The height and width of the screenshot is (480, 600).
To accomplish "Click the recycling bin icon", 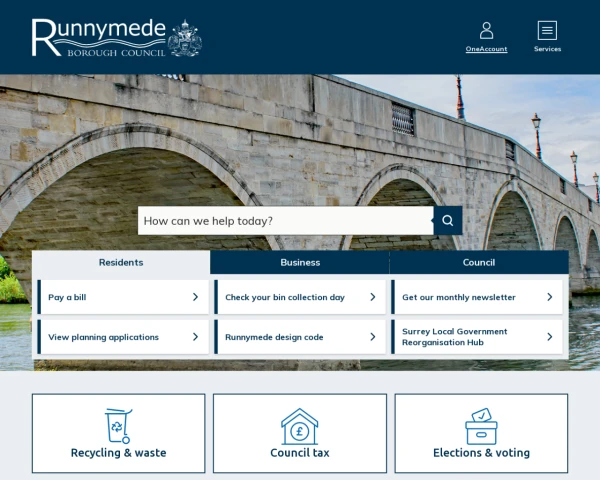I will tap(118, 426).
